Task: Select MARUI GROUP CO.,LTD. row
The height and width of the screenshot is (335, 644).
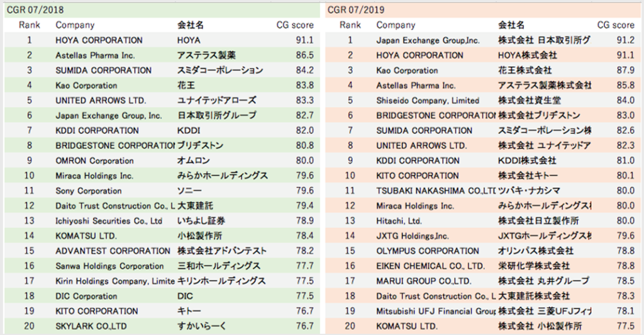Action: (x=482, y=281)
